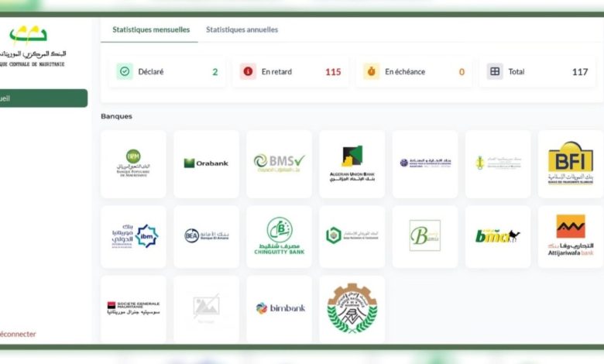Switch to the Statistiques annuelles tab
Image resolution: width=604 pixels, height=364 pixels.
pyautogui.click(x=242, y=29)
